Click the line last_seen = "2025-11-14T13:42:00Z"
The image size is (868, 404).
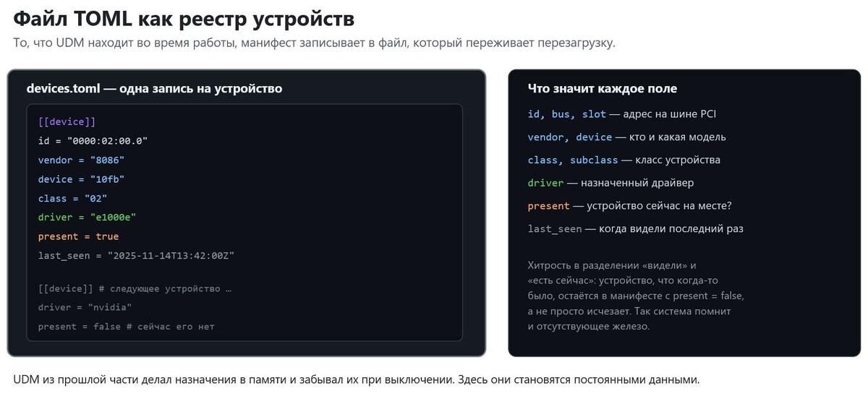[x=136, y=255]
